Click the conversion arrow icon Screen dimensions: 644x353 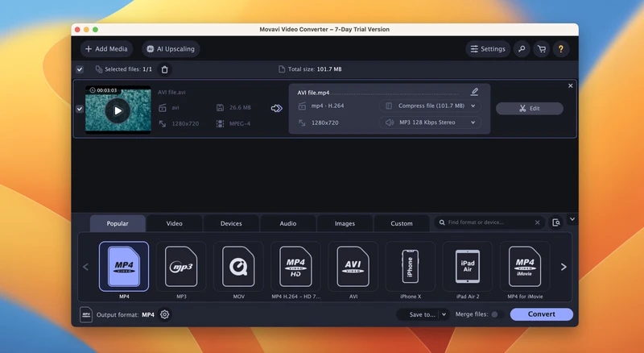277,108
